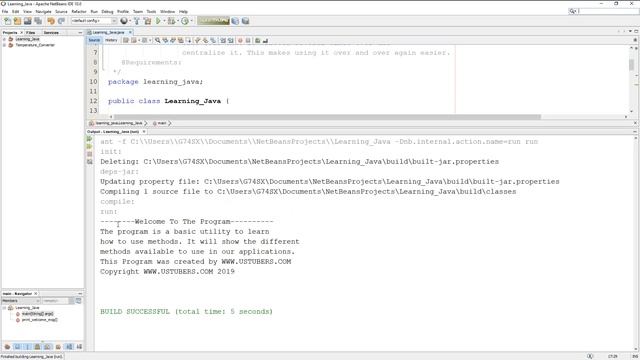The width and height of the screenshot is (640, 360).
Task: Click the Start Macro Recording red circle icon
Action: click(240, 40)
